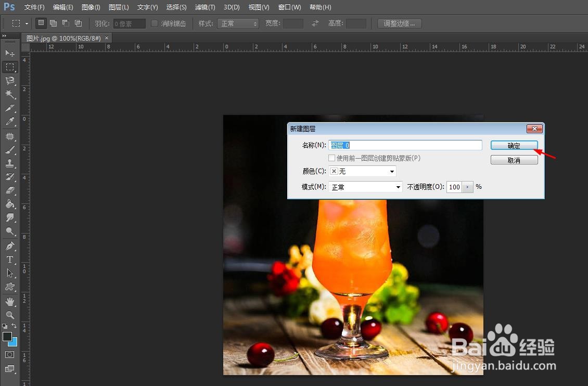Image resolution: width=588 pixels, height=386 pixels.
Task: Click the 取消 button
Action: (514, 160)
